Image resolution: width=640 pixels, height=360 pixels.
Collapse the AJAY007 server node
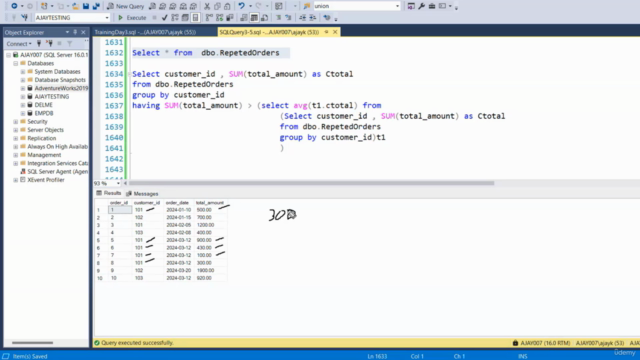coord(9,55)
